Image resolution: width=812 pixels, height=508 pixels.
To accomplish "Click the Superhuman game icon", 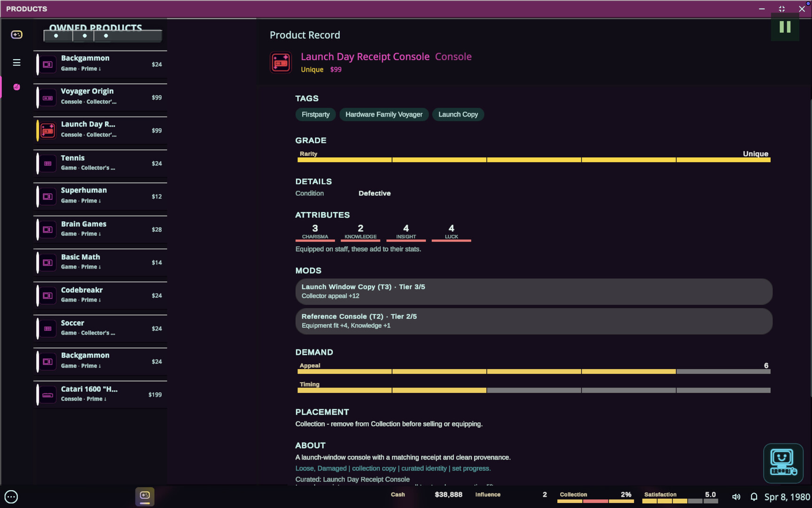I will [x=47, y=197].
